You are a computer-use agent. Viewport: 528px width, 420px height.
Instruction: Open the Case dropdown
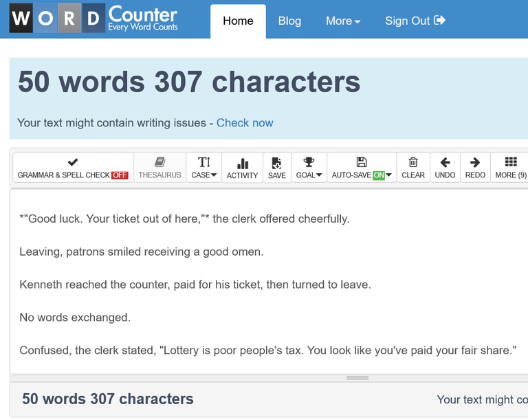pyautogui.click(x=203, y=168)
